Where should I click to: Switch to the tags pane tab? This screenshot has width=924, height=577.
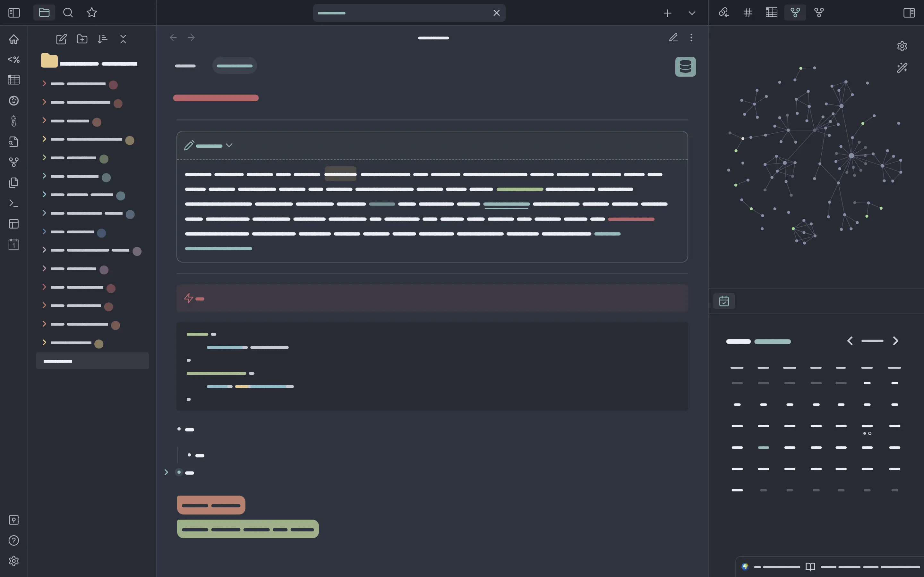coord(748,13)
